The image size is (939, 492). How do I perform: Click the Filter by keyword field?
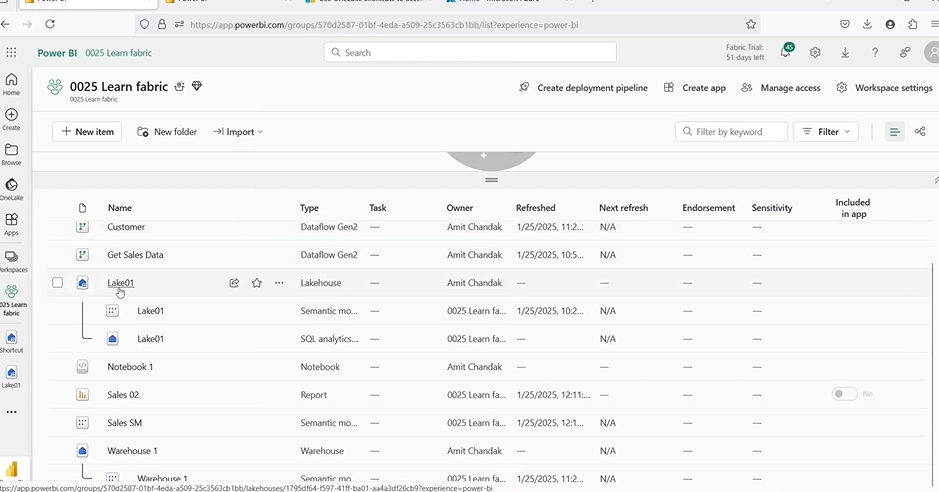click(x=731, y=132)
